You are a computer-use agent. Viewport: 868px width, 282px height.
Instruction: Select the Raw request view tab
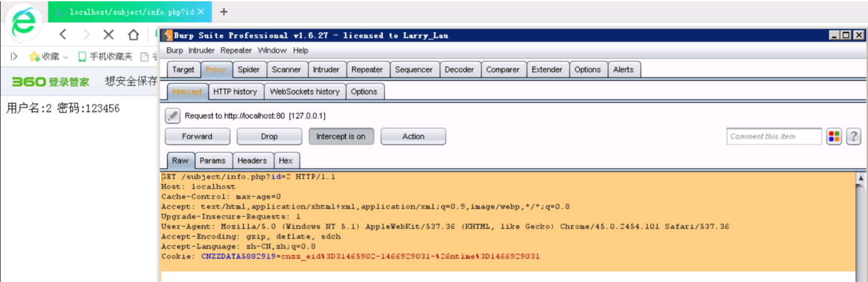tap(180, 160)
